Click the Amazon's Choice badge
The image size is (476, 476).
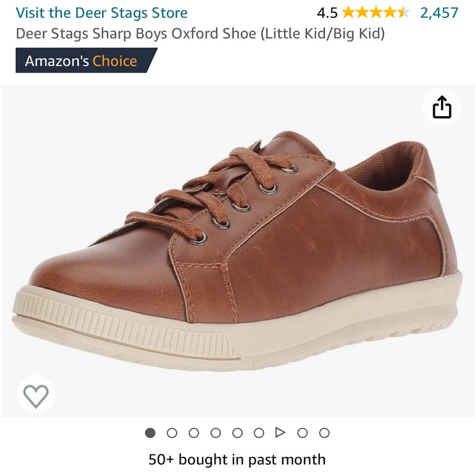tap(81, 60)
